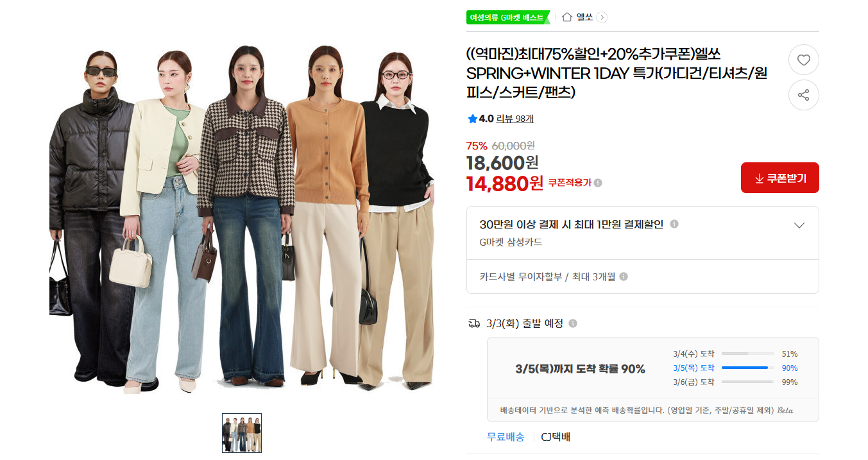Viewport: 868px width, 460px height.
Task: Click the 무료배송 shipping link
Action: click(506, 437)
